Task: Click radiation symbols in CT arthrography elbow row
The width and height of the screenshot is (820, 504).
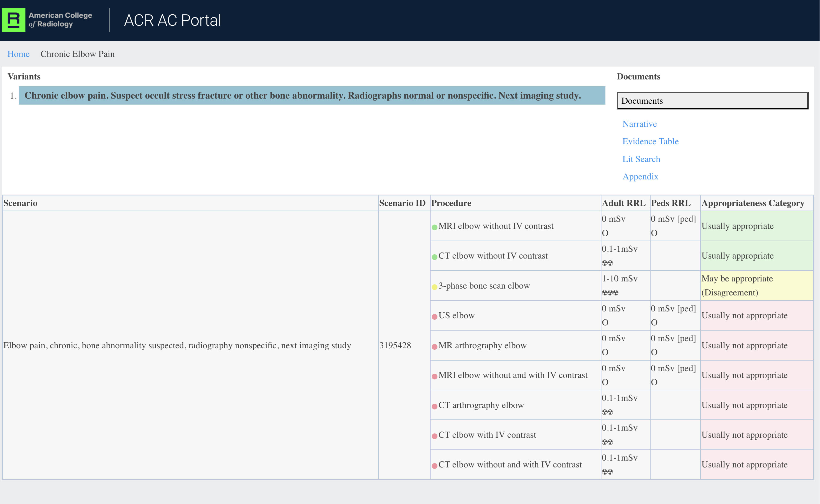Action: point(607,412)
